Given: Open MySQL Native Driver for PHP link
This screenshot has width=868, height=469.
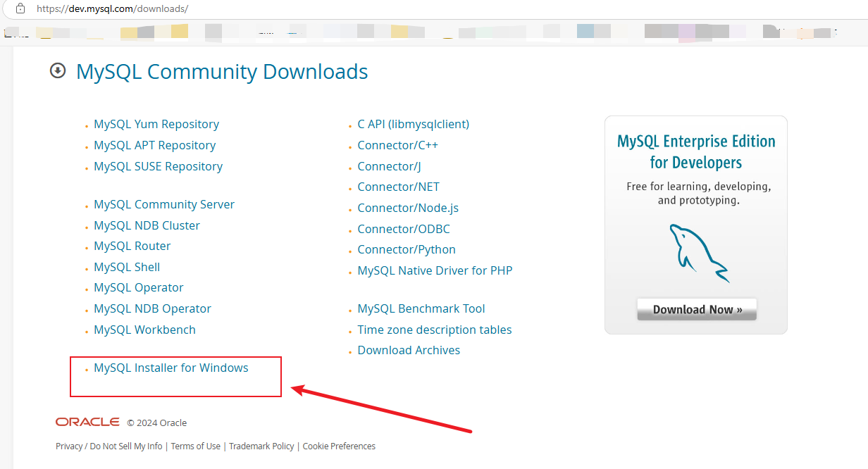Looking at the screenshot, I should [x=435, y=270].
